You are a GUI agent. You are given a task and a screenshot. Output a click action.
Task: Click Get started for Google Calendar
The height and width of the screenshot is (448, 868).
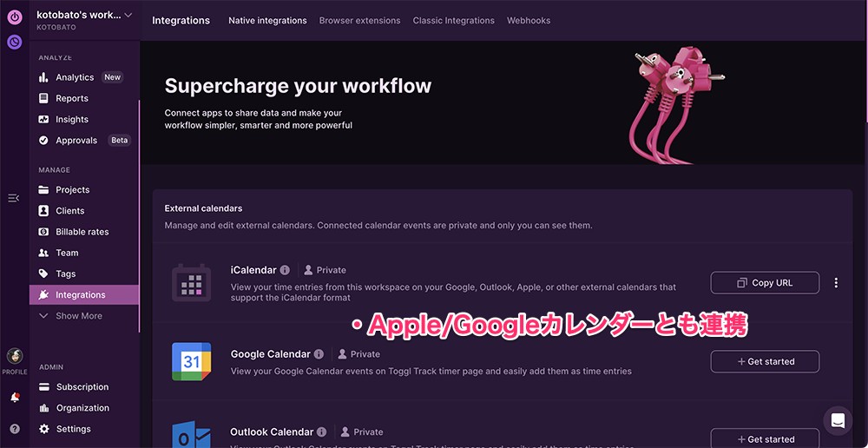coord(765,361)
